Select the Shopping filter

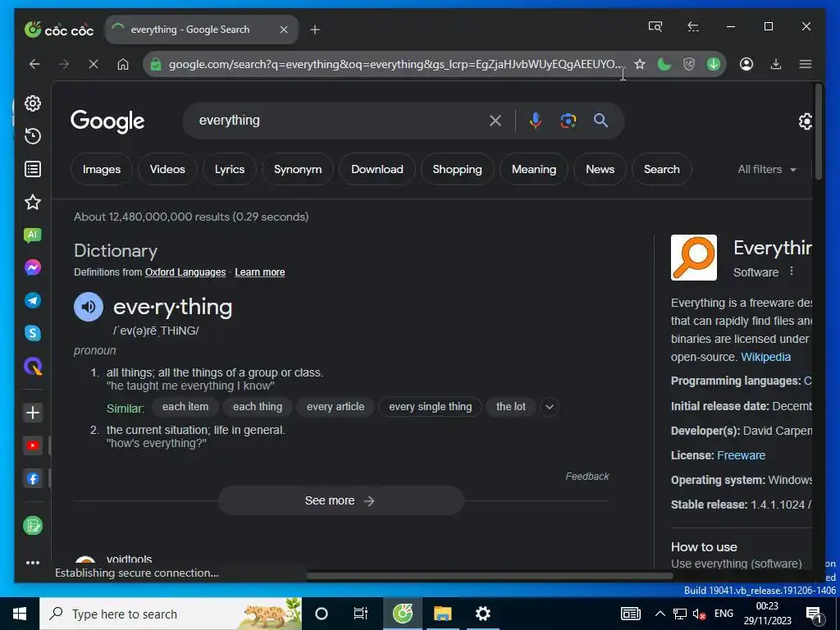(457, 169)
